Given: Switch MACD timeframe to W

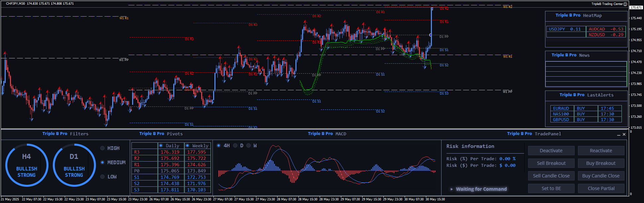Looking at the screenshot, I should [x=249, y=146].
